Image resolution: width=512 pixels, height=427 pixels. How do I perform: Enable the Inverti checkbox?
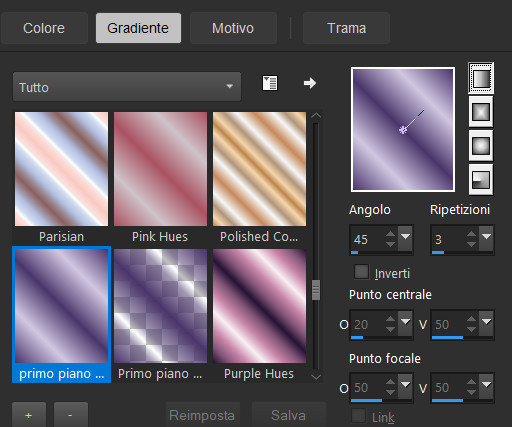point(361,272)
